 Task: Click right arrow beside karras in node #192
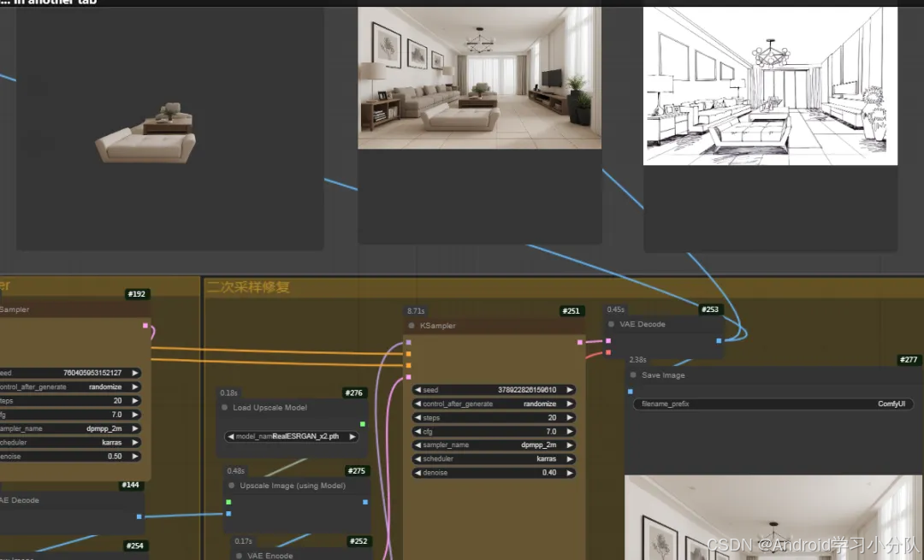point(135,442)
